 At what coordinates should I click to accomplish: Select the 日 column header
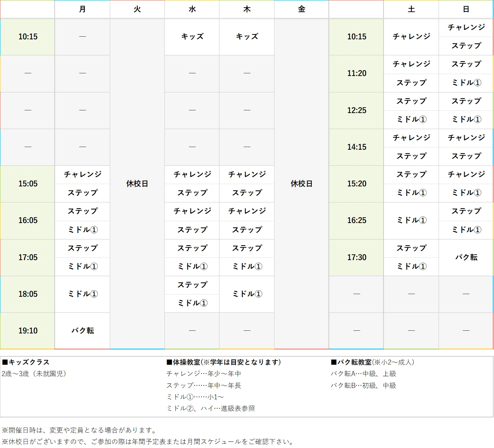466,9
